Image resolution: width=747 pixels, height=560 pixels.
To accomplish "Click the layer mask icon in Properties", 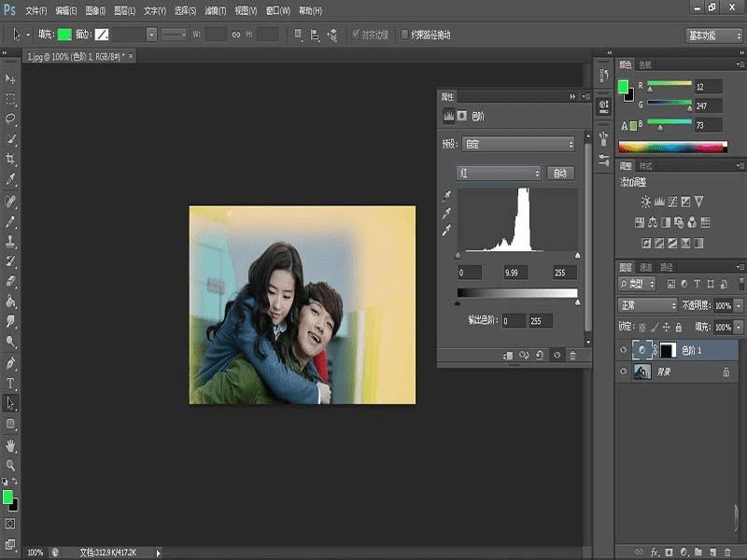I will 461,117.
